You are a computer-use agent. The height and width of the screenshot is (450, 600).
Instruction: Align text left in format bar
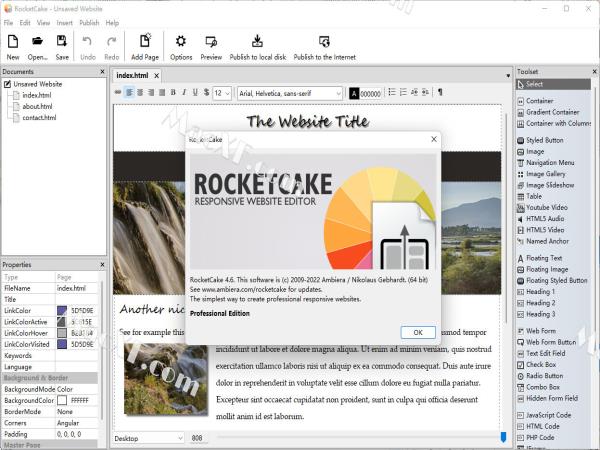pos(130,93)
